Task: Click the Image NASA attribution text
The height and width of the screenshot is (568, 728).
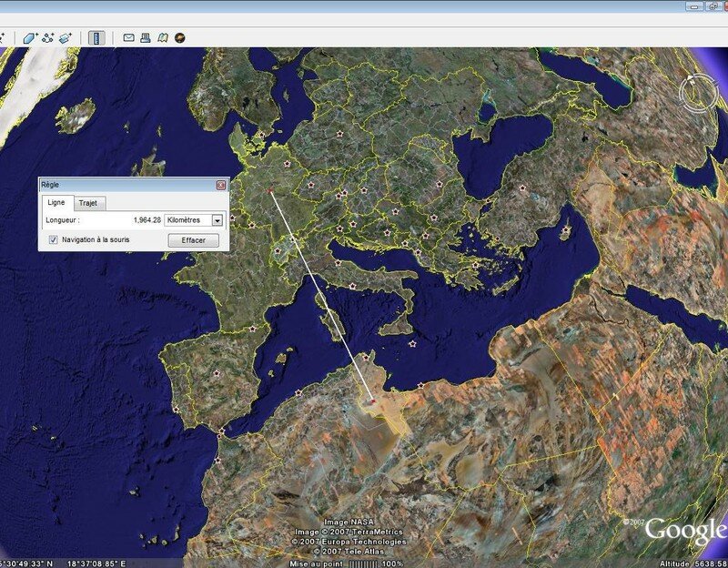Action: (349, 522)
